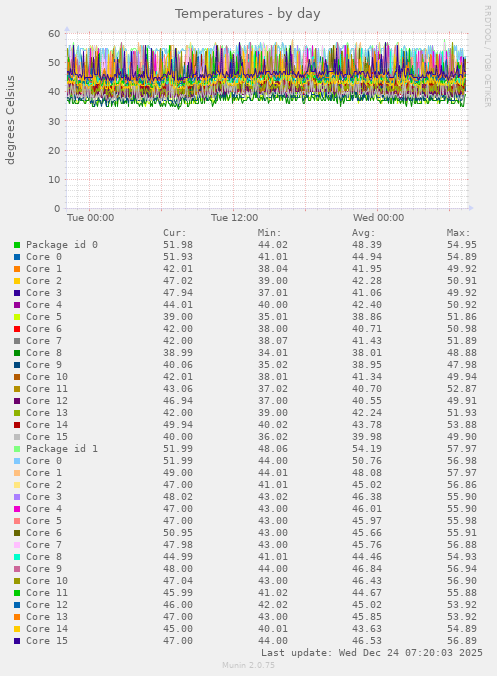Image resolution: width=497 pixels, height=676 pixels.
Task: Click the 'Munin 2.0.75' version footer
Action: (248, 665)
